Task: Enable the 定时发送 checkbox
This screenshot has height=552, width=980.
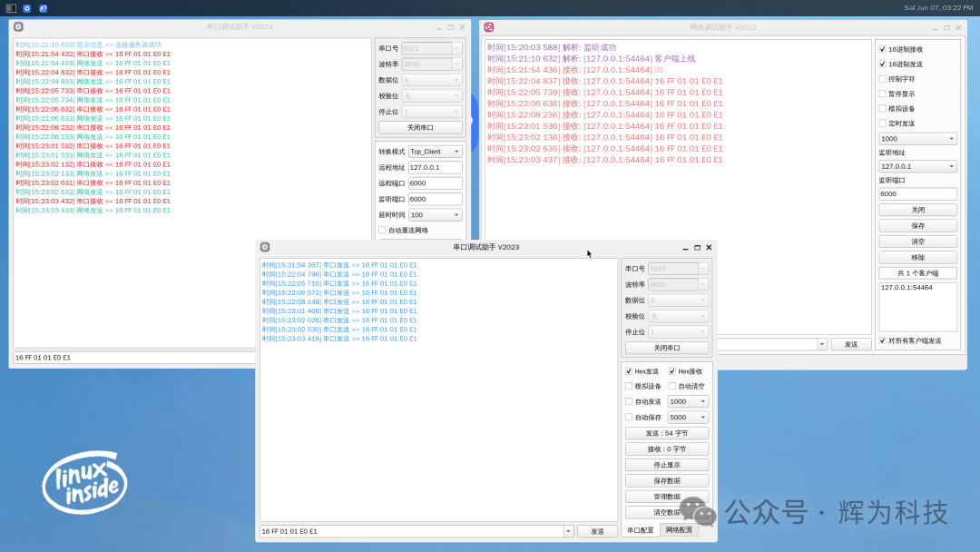Action: point(882,123)
